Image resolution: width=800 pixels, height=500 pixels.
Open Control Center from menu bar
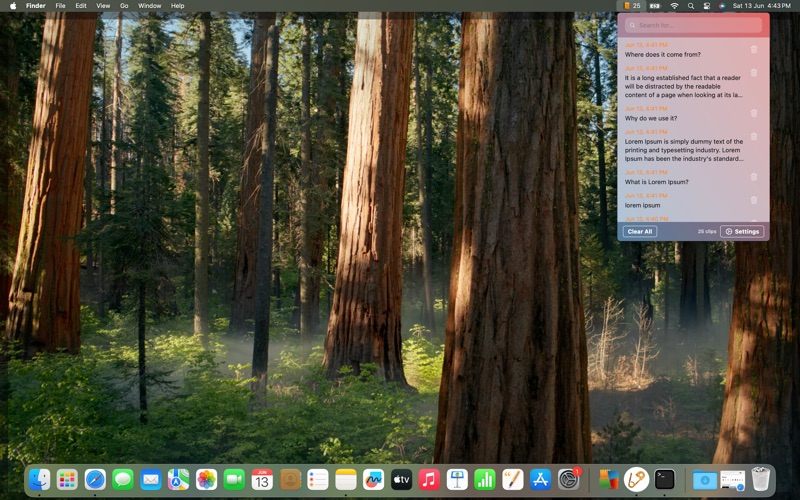point(707,6)
